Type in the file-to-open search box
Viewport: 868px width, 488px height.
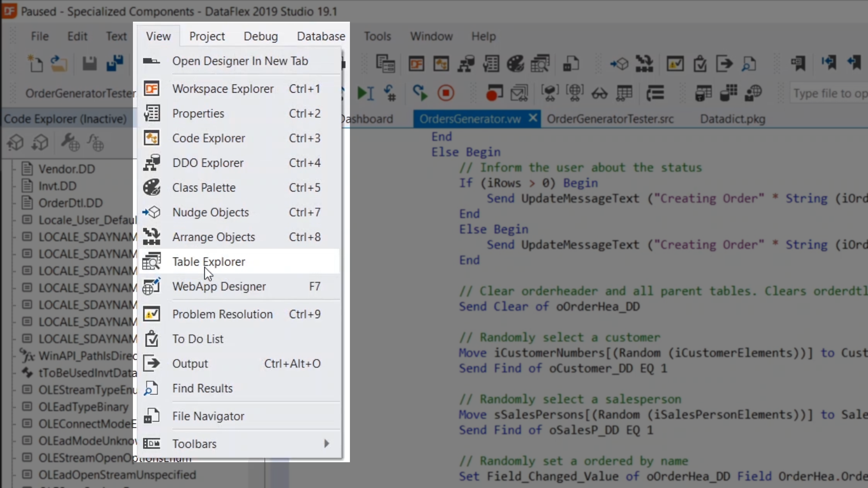(x=830, y=94)
